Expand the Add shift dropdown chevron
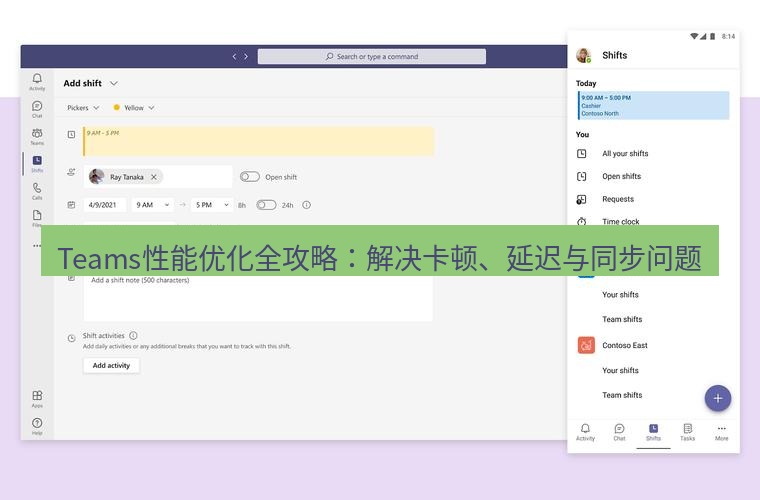The image size is (760, 500). (x=113, y=83)
